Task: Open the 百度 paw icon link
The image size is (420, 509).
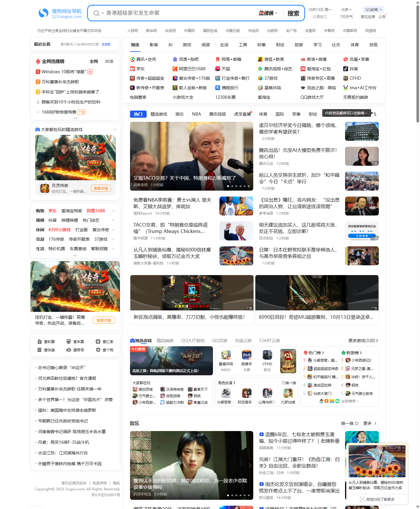Action: click(175, 59)
